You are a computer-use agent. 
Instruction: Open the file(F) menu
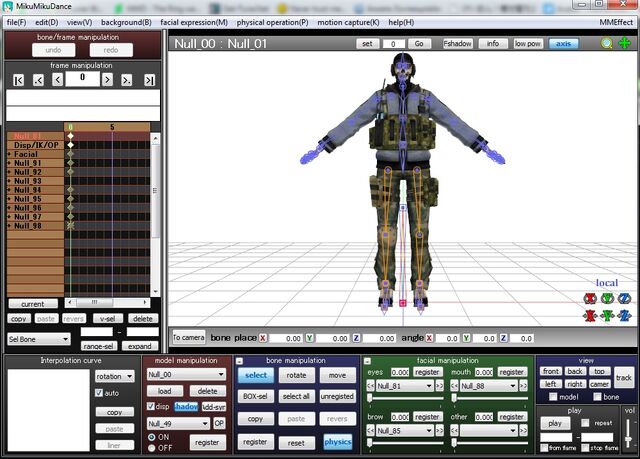[x=17, y=22]
